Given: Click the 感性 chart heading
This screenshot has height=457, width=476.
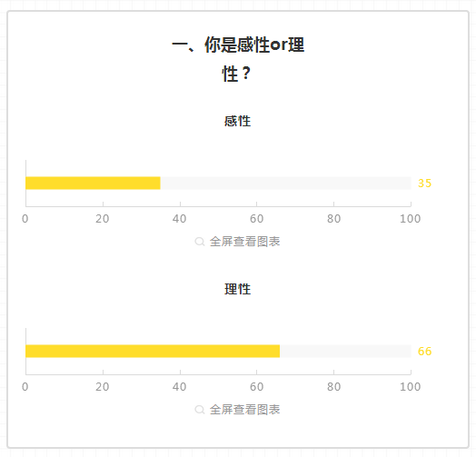Looking at the screenshot, I should click(238, 121).
